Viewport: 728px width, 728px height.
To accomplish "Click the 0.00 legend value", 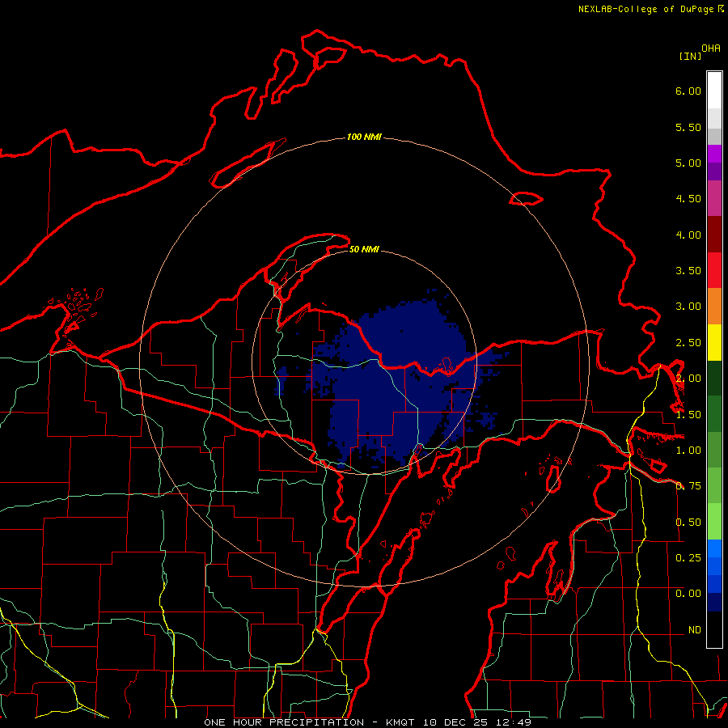I will click(x=688, y=594).
